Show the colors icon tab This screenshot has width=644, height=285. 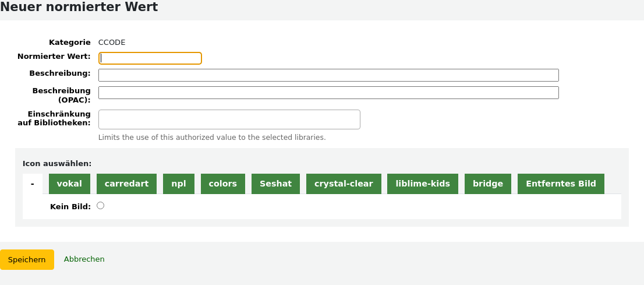(223, 184)
